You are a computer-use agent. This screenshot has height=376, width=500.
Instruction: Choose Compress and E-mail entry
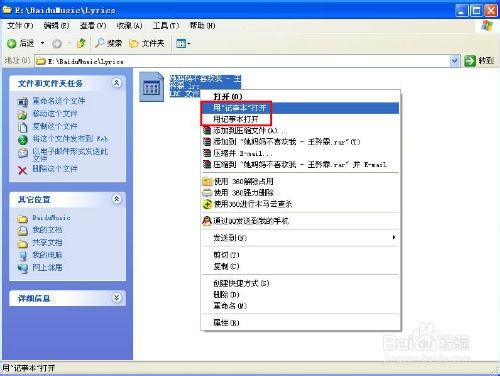click(x=300, y=153)
